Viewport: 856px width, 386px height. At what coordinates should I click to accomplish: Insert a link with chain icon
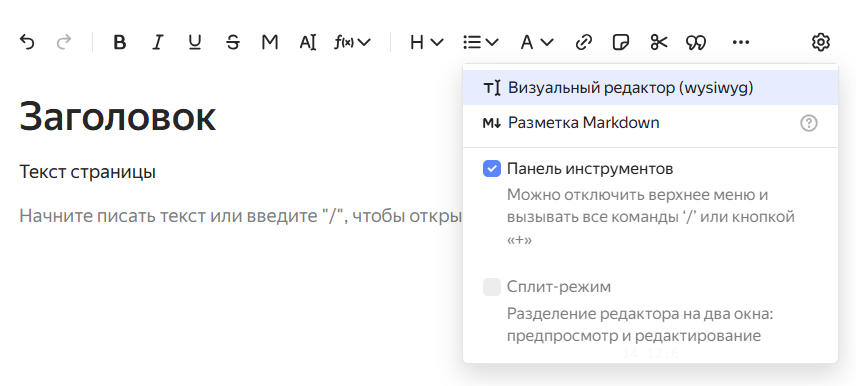point(584,42)
